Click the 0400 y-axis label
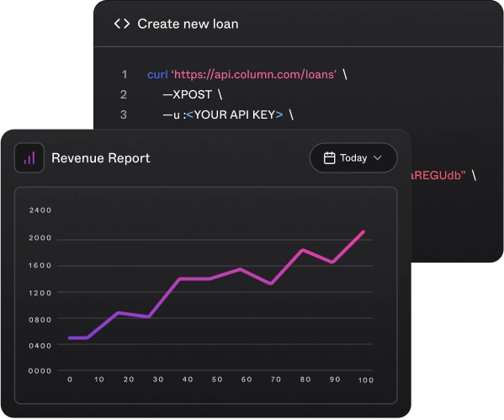This screenshot has width=504, height=420. [40, 346]
